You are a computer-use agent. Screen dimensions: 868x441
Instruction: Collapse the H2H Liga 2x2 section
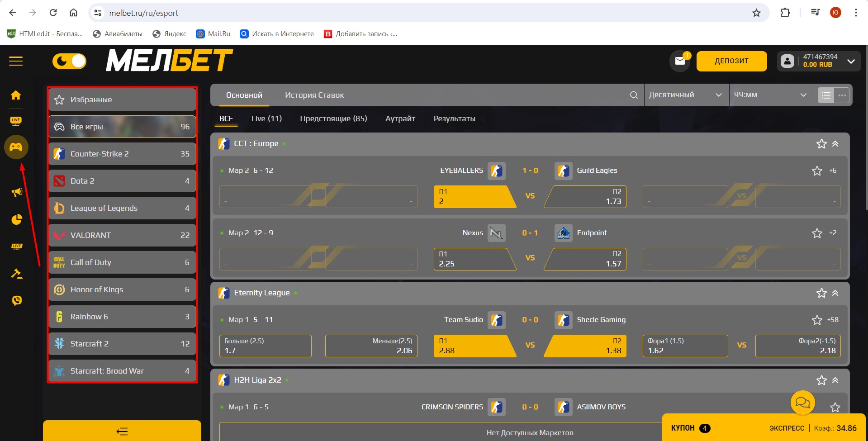[835, 380]
